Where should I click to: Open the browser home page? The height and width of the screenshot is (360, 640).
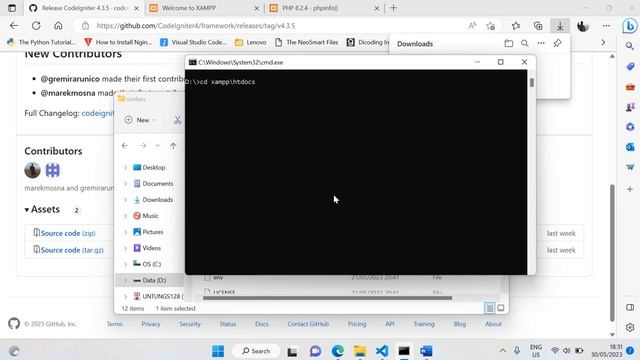tap(58, 26)
